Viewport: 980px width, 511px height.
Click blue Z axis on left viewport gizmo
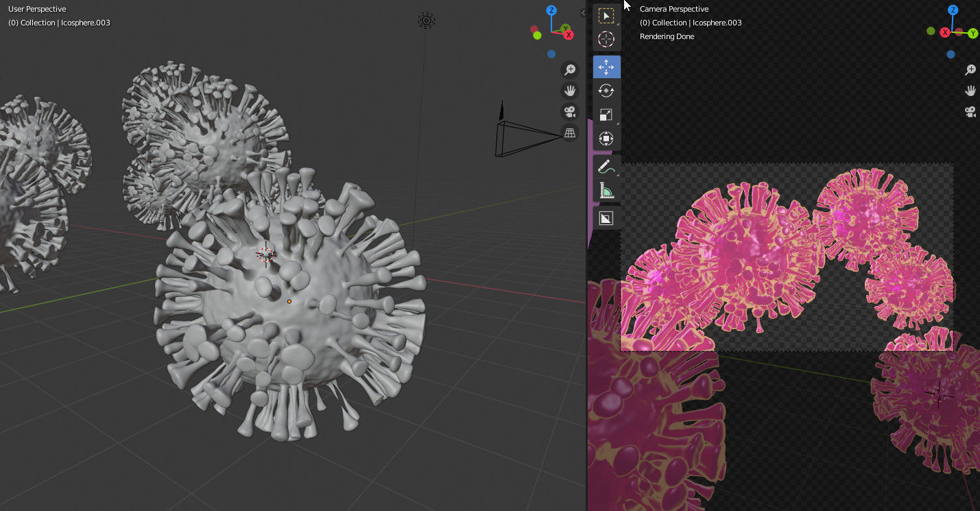(551, 10)
